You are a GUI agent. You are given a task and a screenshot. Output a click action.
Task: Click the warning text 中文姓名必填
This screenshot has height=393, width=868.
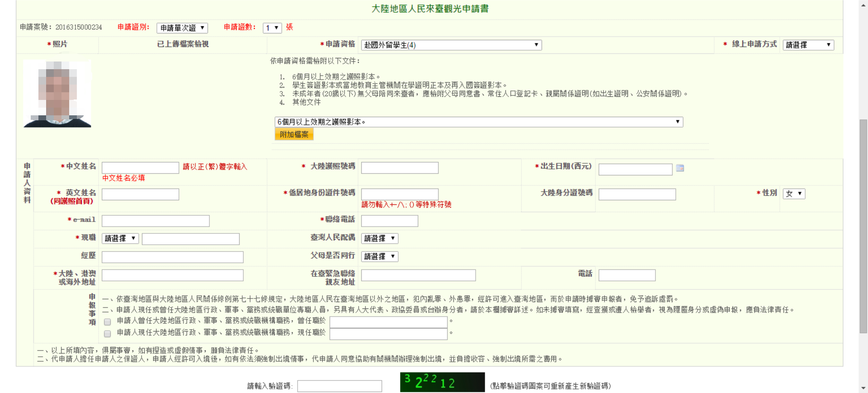(123, 178)
